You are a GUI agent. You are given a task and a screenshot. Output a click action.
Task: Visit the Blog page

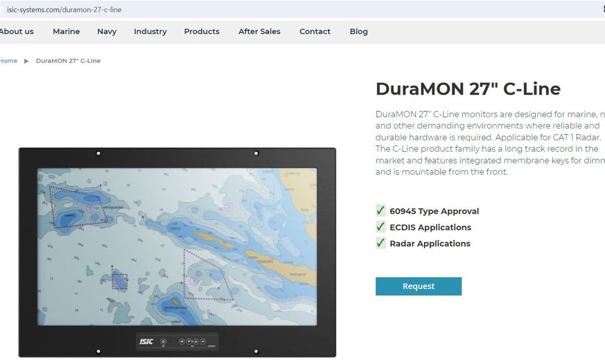[359, 31]
